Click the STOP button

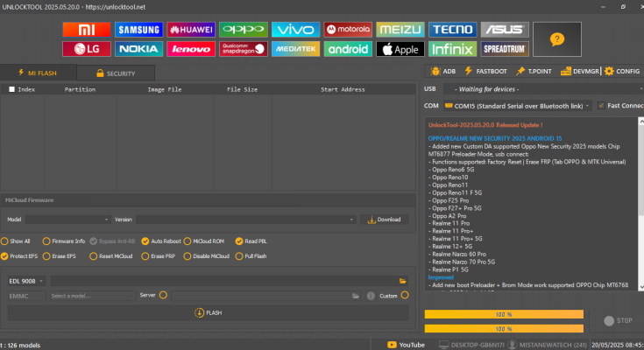618,320
